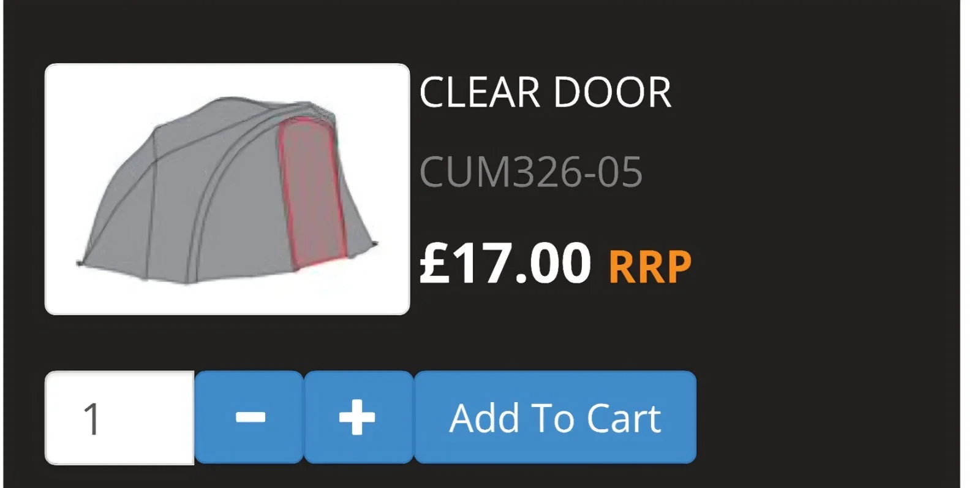Click the plus icon to increase quantity
This screenshot has width=980, height=488.
click(357, 417)
